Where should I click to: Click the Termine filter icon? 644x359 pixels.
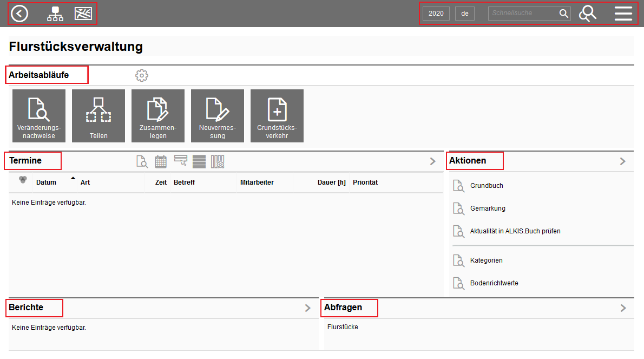click(180, 160)
